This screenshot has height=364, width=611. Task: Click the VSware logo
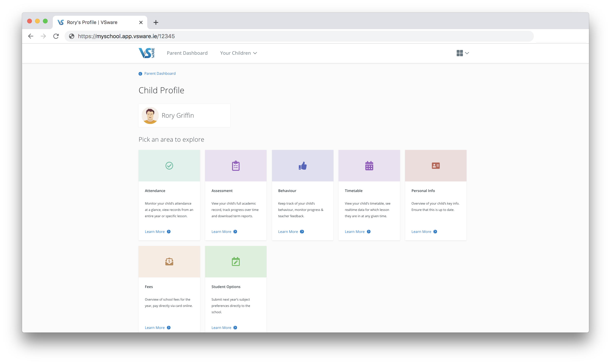pyautogui.click(x=146, y=53)
